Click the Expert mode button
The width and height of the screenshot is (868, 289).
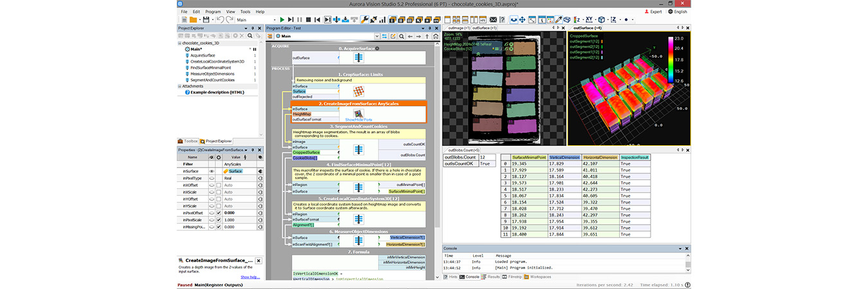[653, 12]
